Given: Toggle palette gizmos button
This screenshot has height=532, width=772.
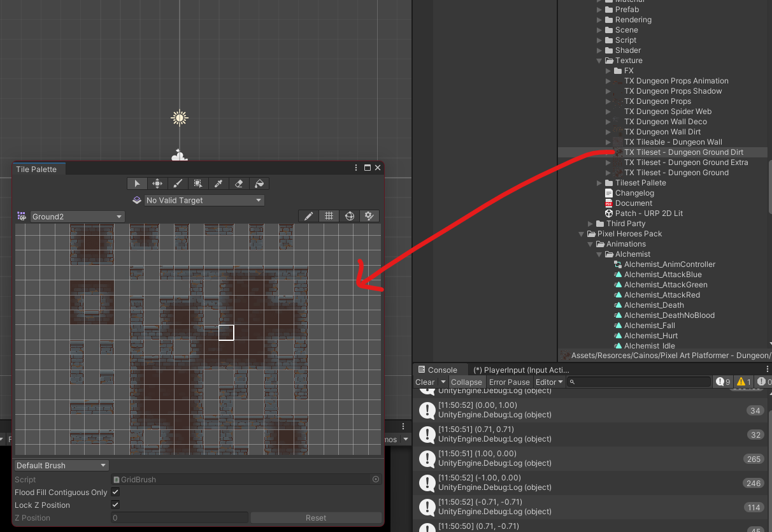Looking at the screenshot, I should [x=349, y=216].
